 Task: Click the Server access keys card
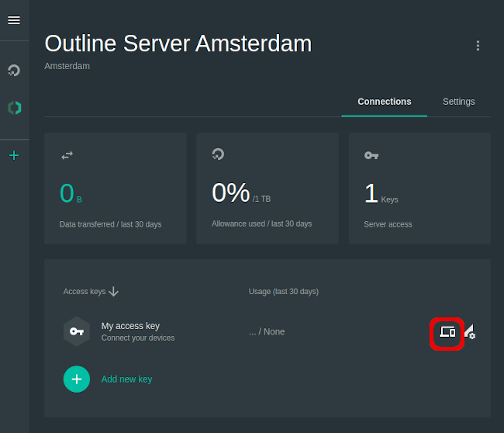tap(419, 189)
